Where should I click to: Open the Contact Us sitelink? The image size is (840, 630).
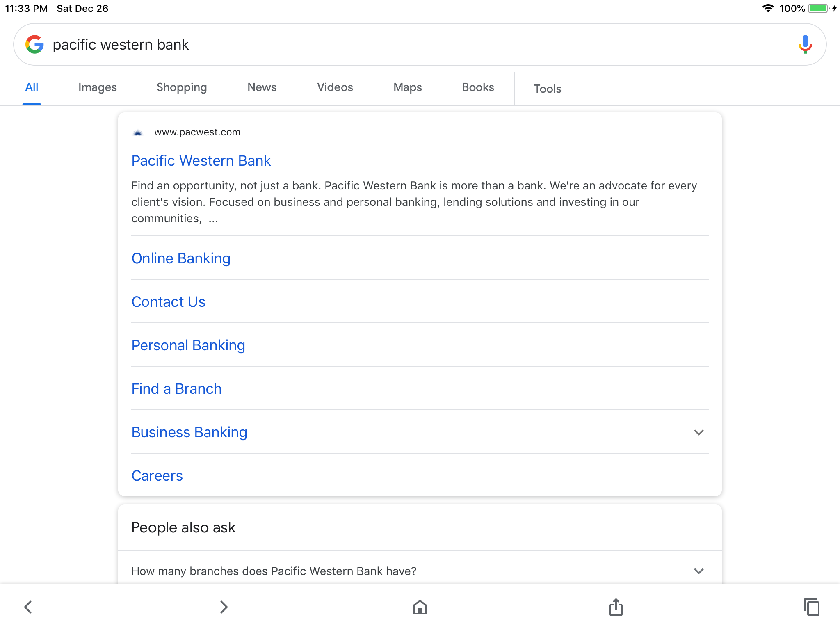coord(168,302)
